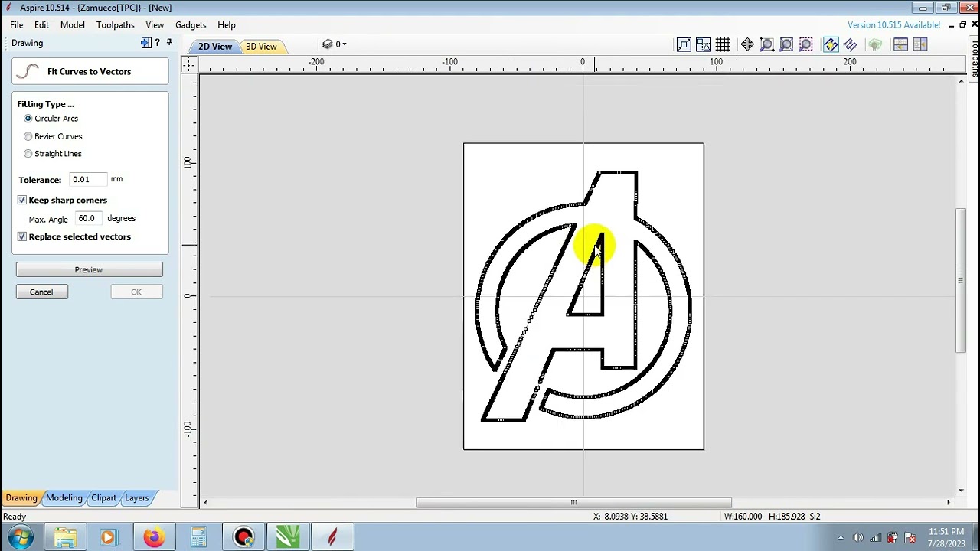This screenshot has height=551, width=980.
Task: Open Windows Explorer from taskbar
Action: pyautogui.click(x=65, y=537)
